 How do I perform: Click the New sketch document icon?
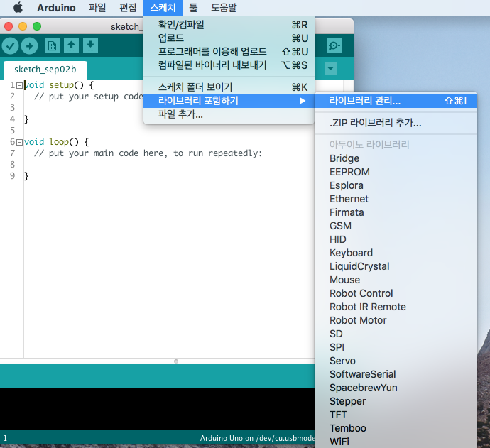(52, 46)
